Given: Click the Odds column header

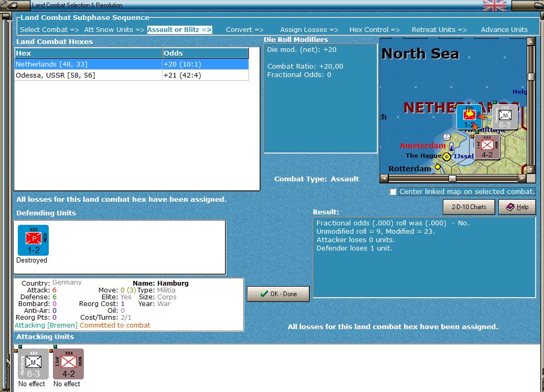Looking at the screenshot, I should (205, 53).
